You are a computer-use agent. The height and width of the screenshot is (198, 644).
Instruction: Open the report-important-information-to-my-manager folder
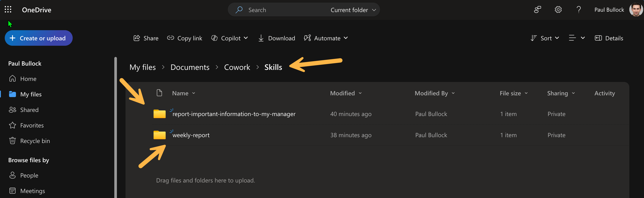[x=234, y=114]
